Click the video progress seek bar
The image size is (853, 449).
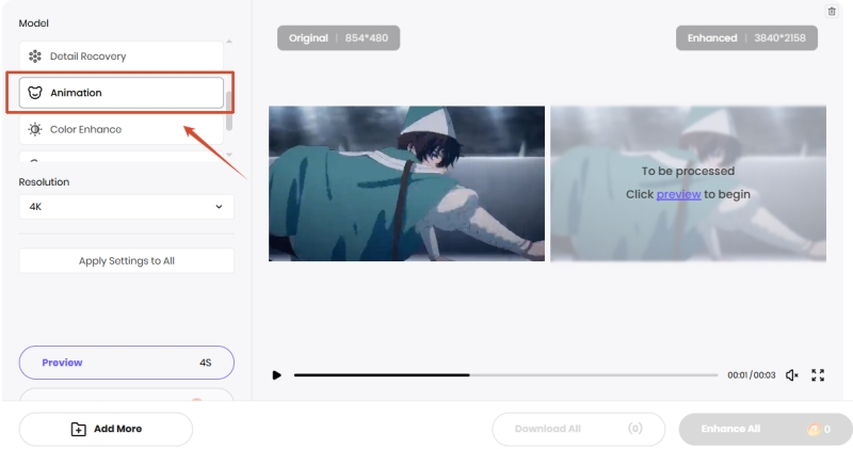(x=506, y=375)
